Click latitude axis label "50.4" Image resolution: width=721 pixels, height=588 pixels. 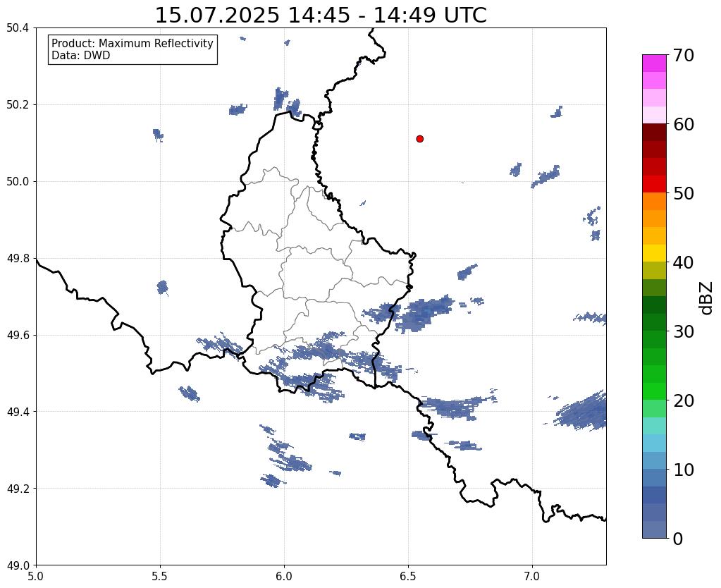(18, 28)
